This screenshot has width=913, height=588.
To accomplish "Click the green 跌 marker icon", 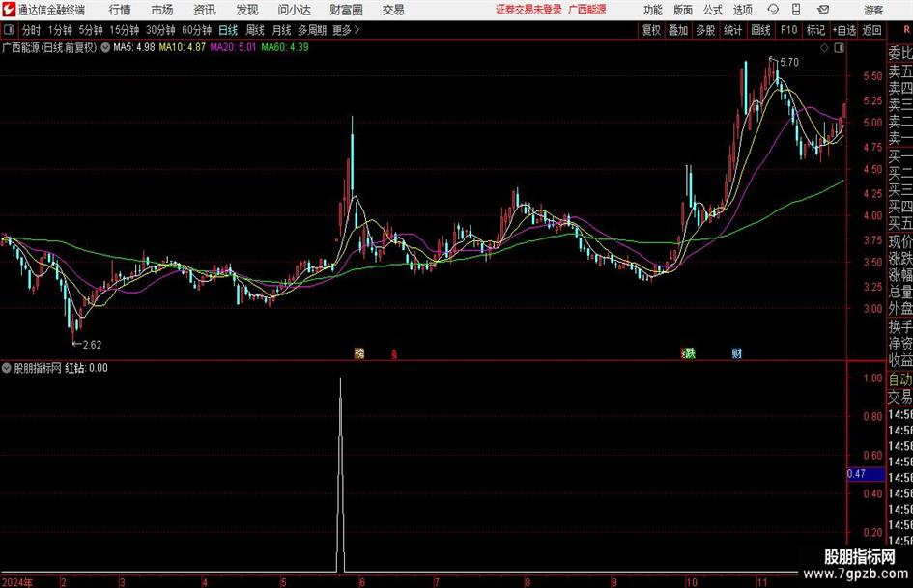I will pos(690,353).
